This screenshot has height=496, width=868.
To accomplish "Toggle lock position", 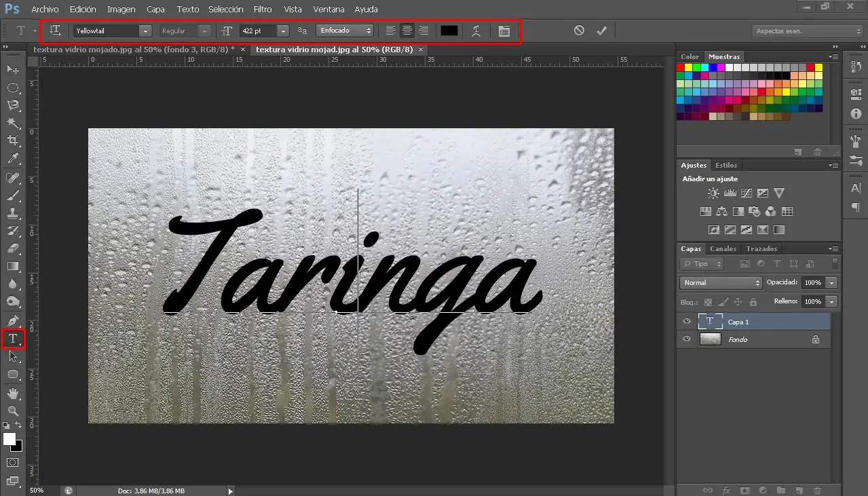I will (x=738, y=302).
